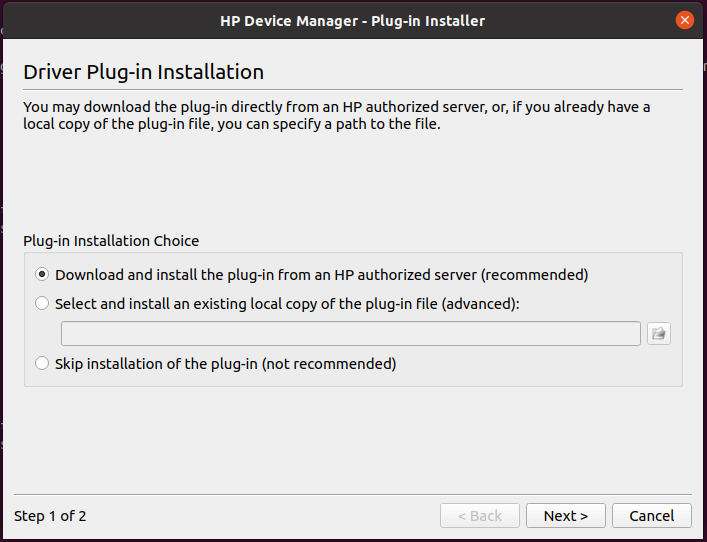The width and height of the screenshot is (707, 542).
Task: Click the HP Device Manager title bar text
Action: coord(353,20)
